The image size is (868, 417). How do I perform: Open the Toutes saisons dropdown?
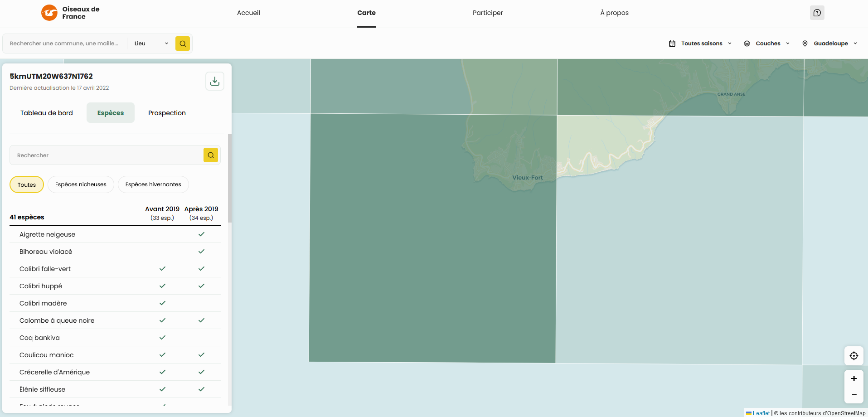(x=700, y=44)
